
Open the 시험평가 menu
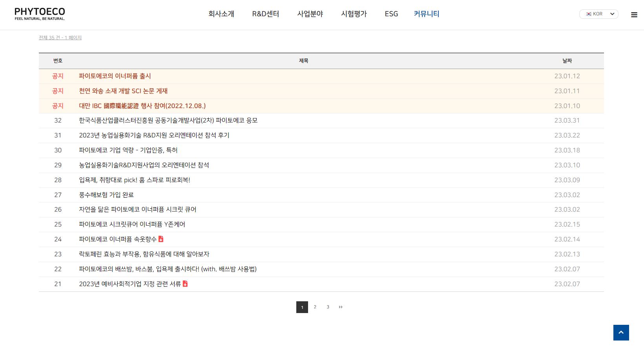pos(354,14)
